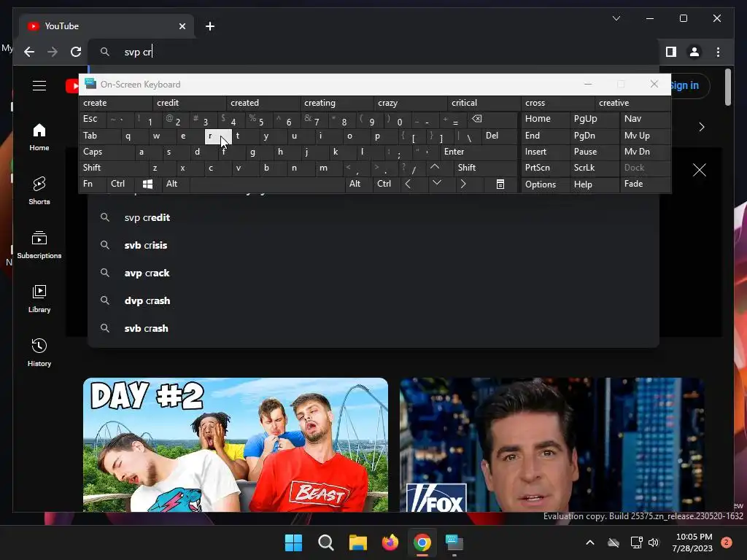The image size is (747, 560).
Task: Close the YouTube tab
Action: 182,26
